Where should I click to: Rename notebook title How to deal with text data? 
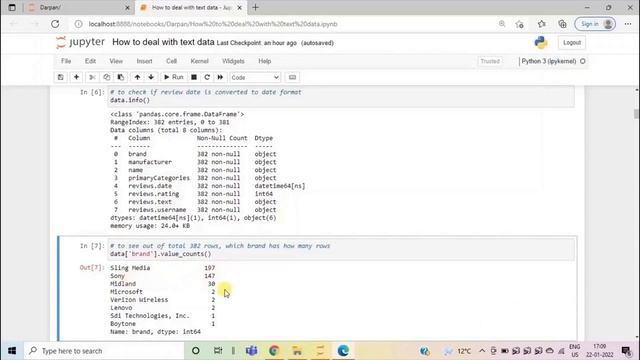pos(163,42)
